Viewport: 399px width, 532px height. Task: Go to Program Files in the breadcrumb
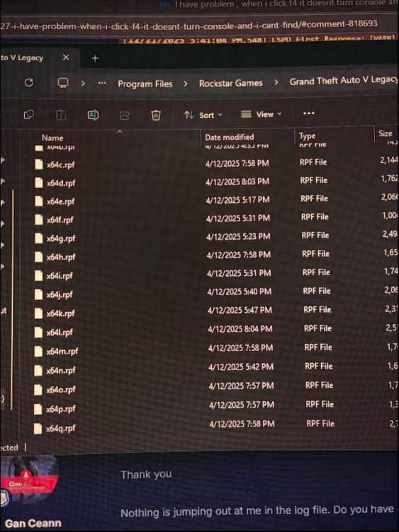click(x=145, y=84)
